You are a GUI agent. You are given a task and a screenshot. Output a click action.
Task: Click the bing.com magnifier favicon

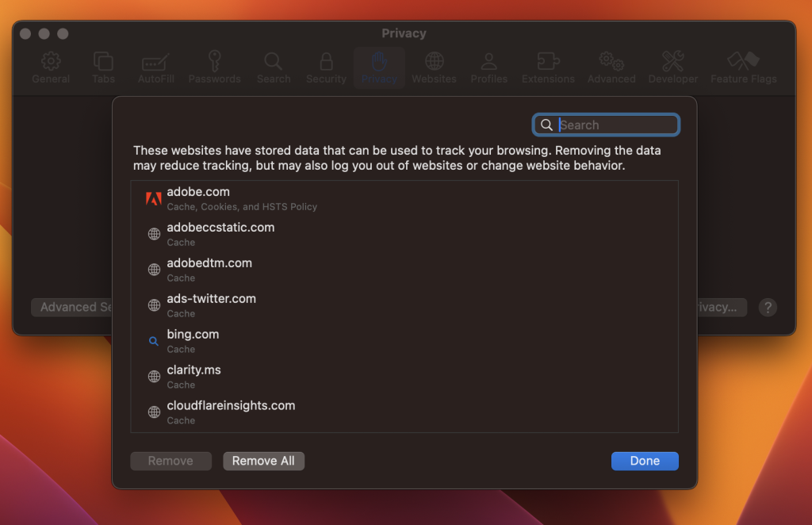click(154, 341)
